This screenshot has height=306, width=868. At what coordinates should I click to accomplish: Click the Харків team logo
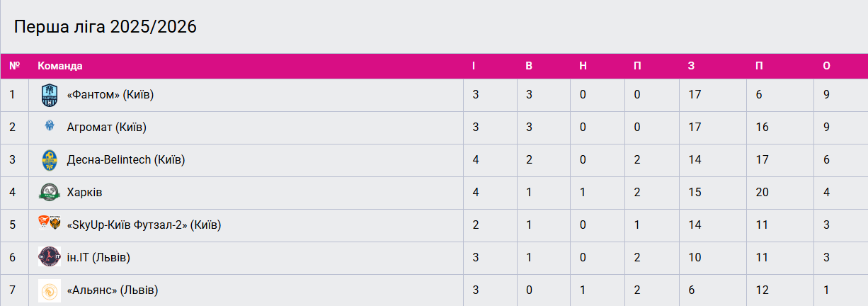[49, 193]
